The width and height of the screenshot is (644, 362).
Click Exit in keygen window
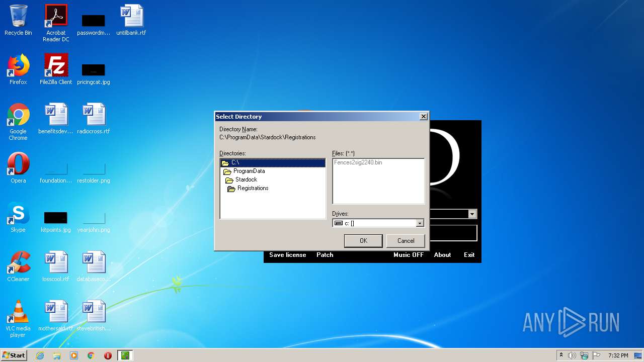469,255
